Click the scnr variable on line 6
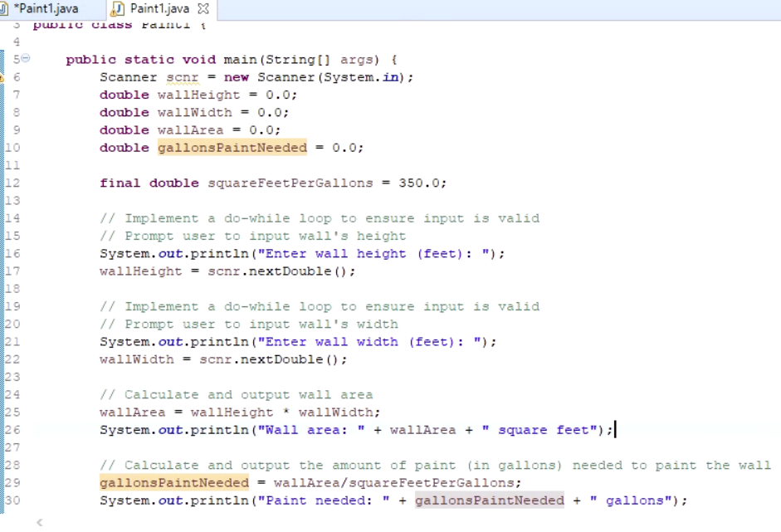The image size is (781, 532). [x=182, y=76]
